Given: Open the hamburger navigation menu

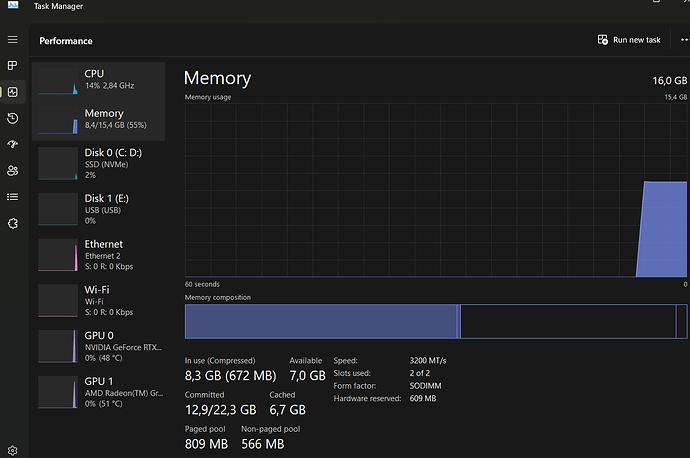Looking at the screenshot, I should (13, 40).
